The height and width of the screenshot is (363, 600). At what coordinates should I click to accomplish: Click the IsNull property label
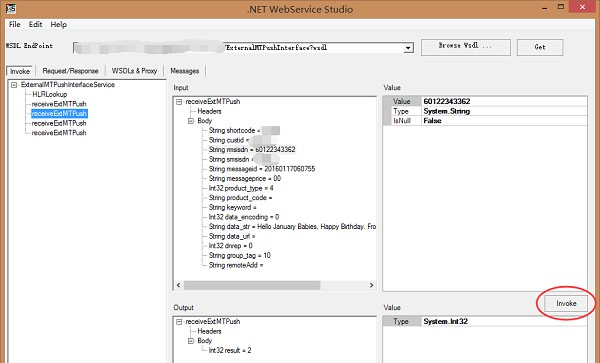[x=402, y=121]
